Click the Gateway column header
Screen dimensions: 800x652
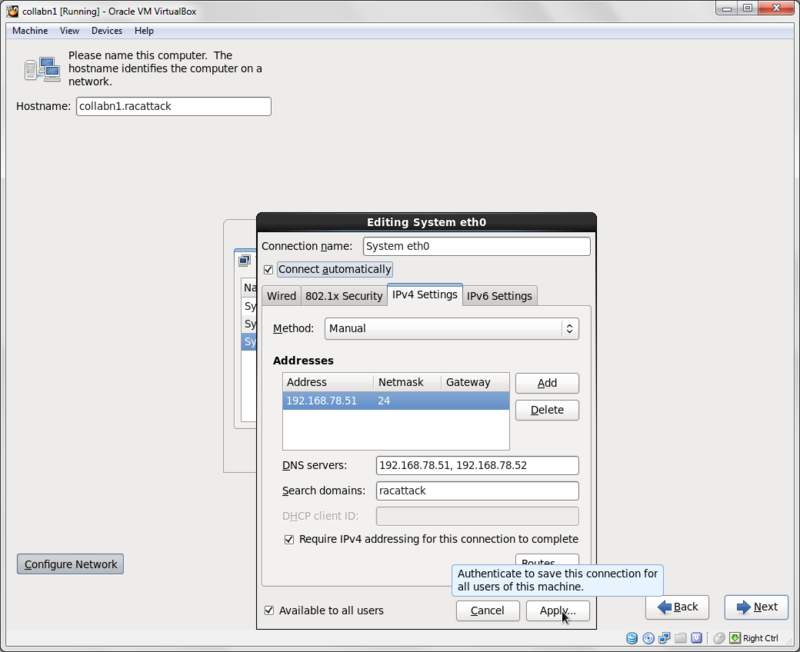point(475,382)
